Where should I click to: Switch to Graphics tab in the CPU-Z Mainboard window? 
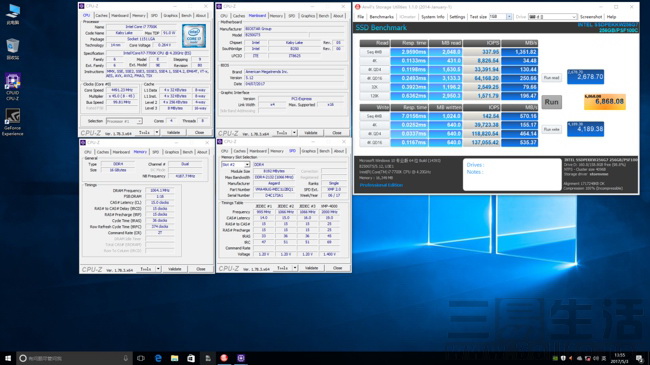point(308,15)
